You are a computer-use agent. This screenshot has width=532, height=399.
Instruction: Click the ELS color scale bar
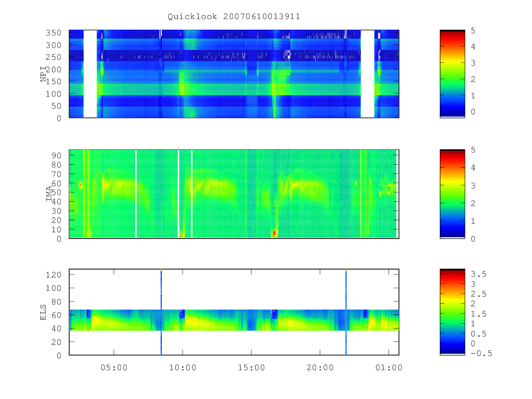[452, 312]
